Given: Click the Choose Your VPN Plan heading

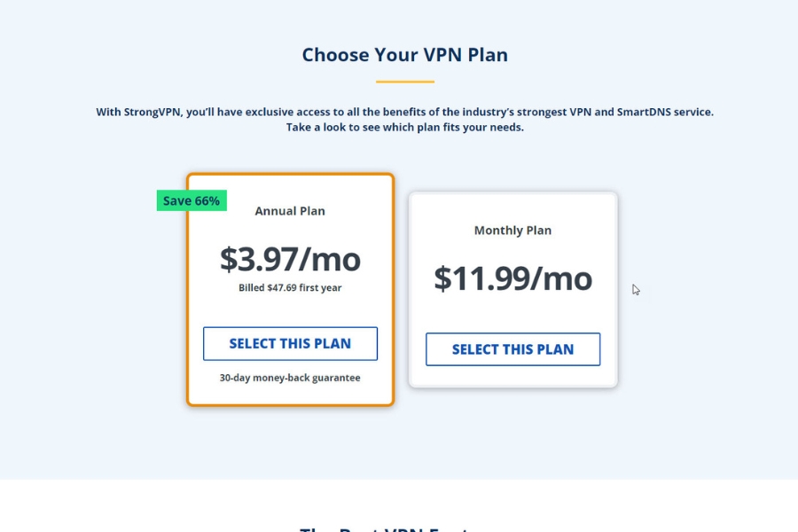Looking at the screenshot, I should point(404,54).
